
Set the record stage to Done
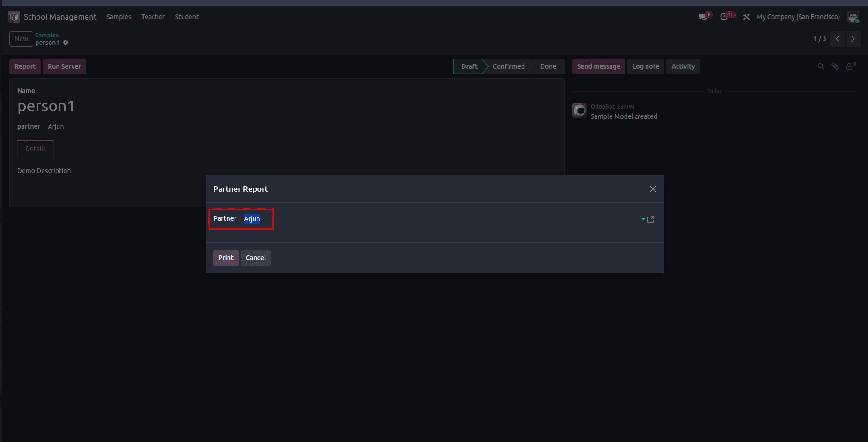click(x=548, y=66)
